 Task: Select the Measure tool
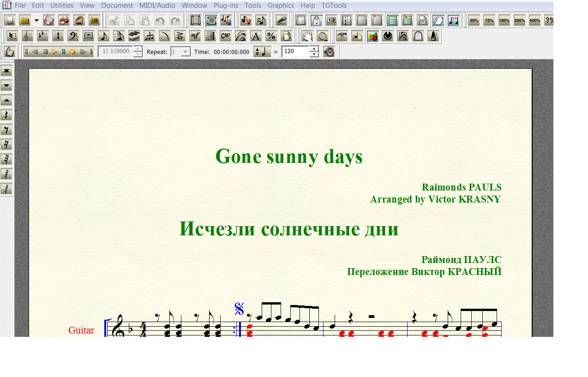tap(88, 36)
